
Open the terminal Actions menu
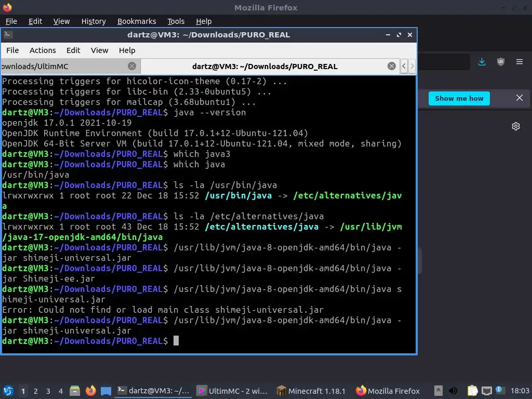(x=43, y=50)
